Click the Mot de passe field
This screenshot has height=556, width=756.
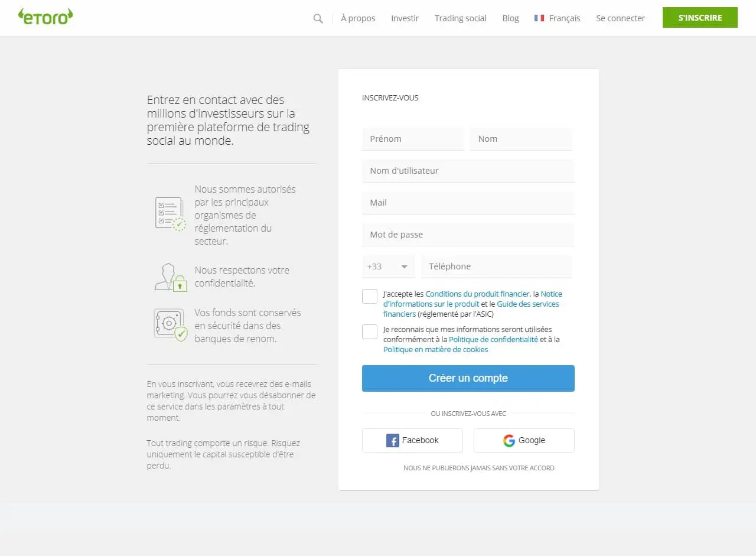[x=468, y=235]
